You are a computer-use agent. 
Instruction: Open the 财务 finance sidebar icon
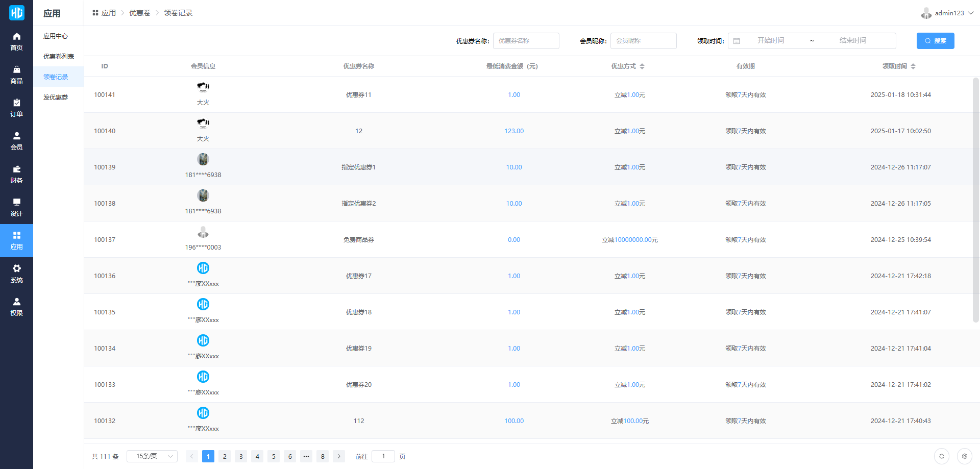(x=16, y=174)
